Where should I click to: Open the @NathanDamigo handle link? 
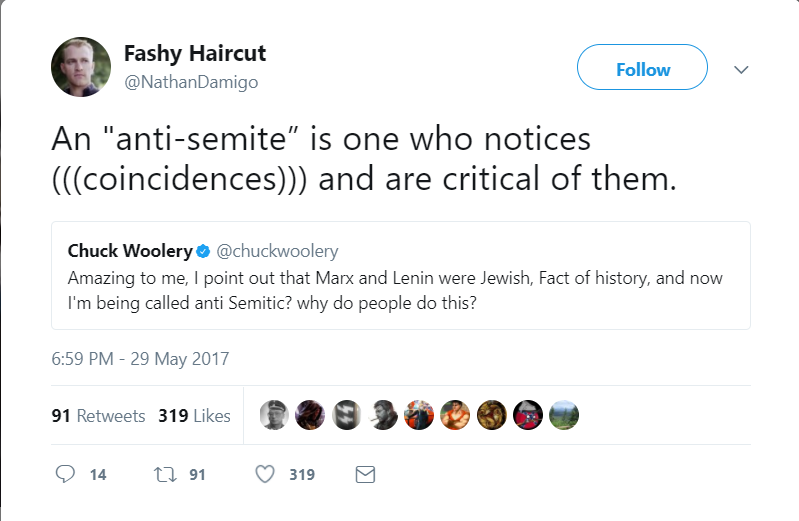click(x=190, y=83)
